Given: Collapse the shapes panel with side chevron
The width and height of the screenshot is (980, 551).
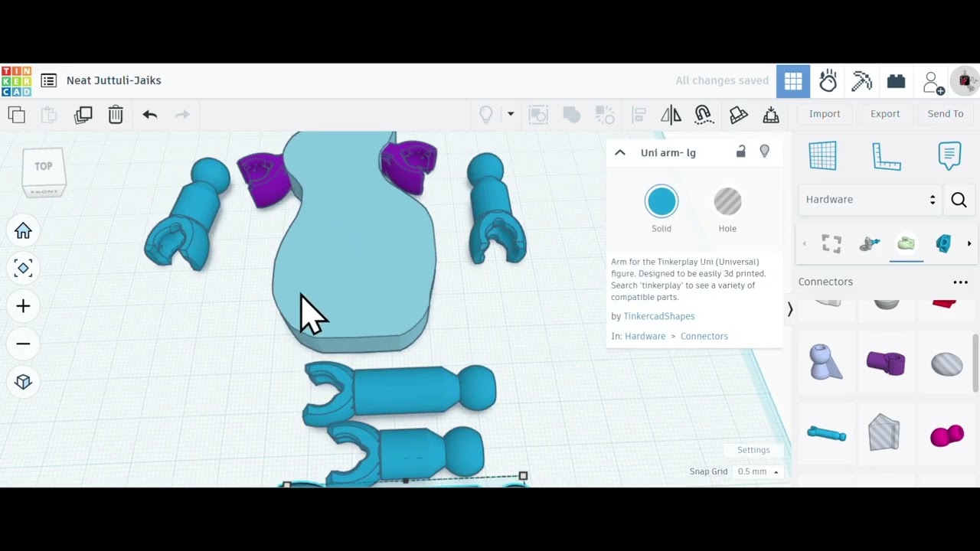Looking at the screenshot, I should coord(790,309).
